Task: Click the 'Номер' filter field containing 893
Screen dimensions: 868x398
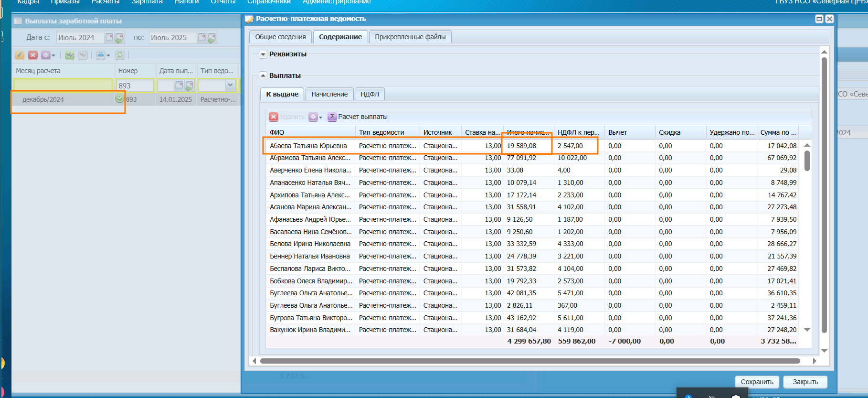Action: (135, 86)
